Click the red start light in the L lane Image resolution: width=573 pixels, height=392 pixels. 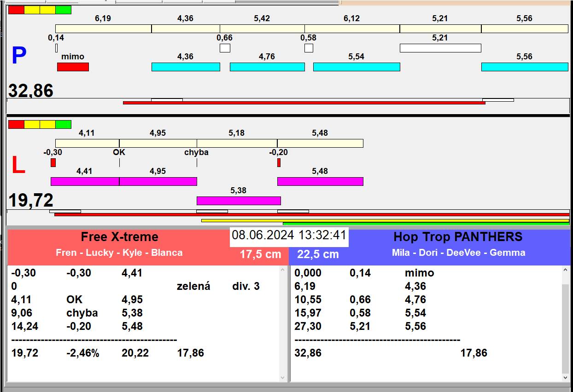[x=16, y=124]
